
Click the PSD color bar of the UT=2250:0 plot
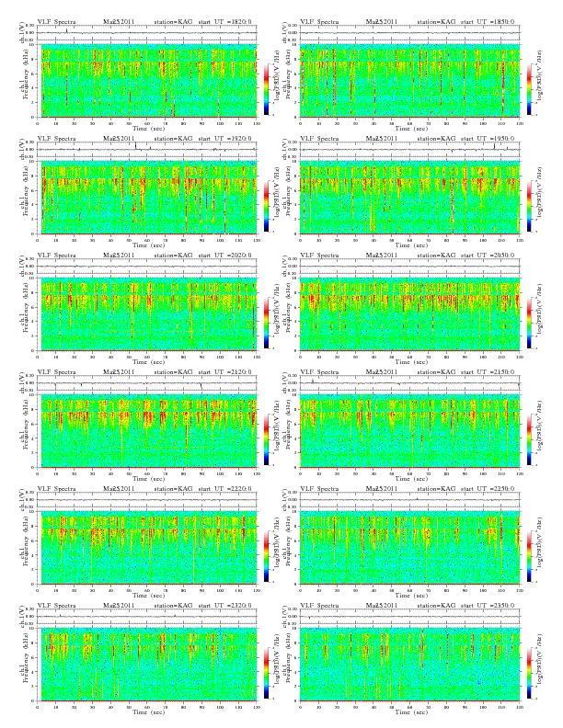coord(529,557)
